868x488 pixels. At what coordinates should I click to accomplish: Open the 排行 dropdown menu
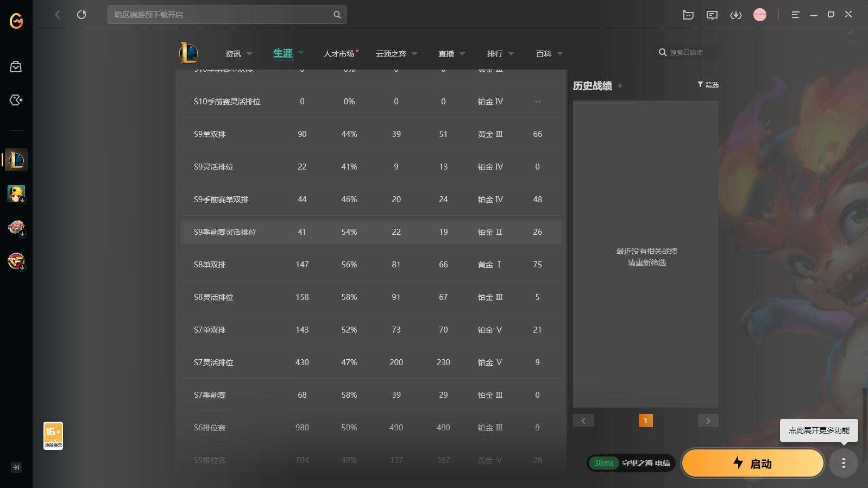pos(500,54)
